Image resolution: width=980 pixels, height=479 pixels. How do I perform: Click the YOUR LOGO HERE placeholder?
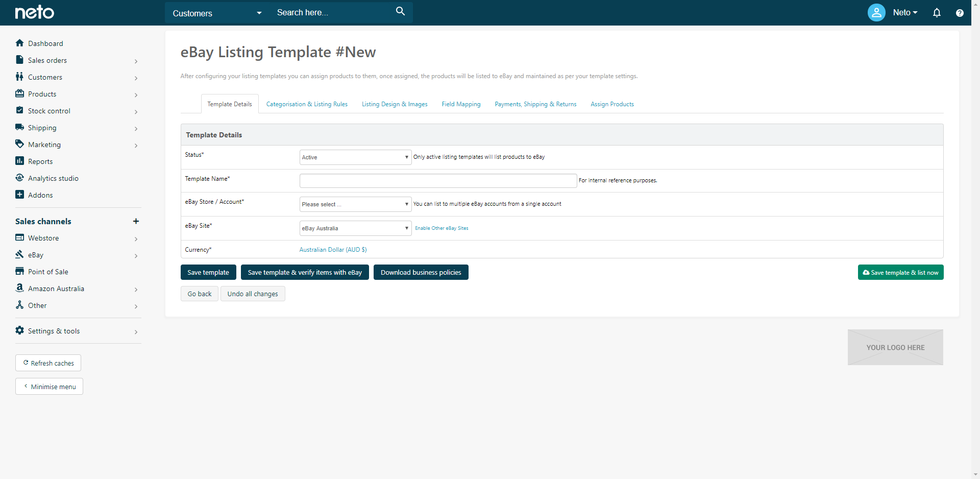point(895,347)
